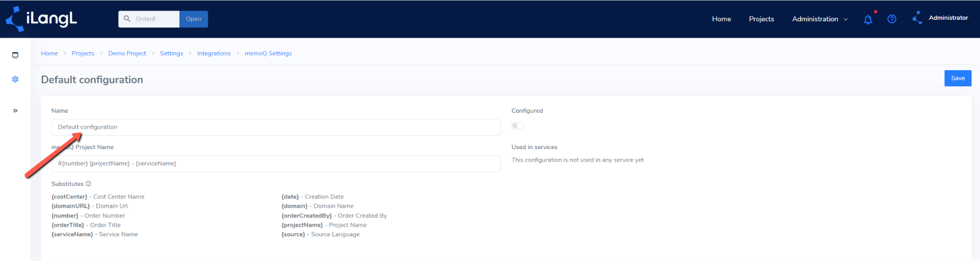Click the iLangL logo
The width and height of the screenshot is (980, 261).
tap(41, 19)
